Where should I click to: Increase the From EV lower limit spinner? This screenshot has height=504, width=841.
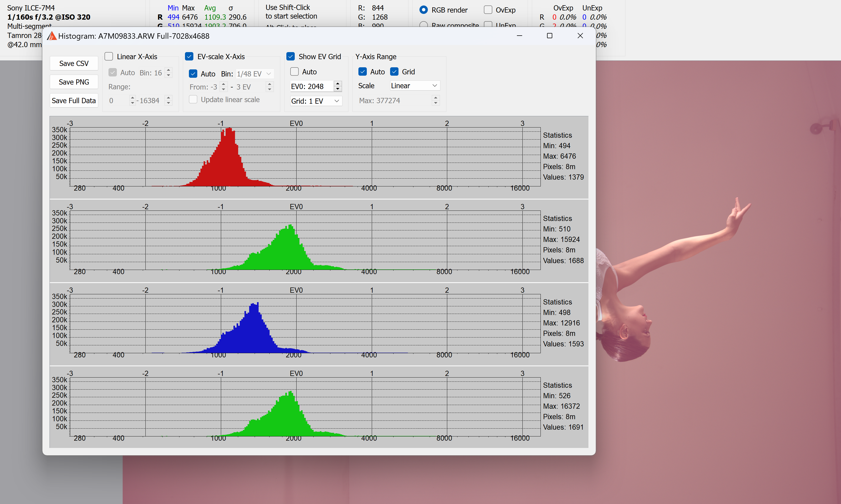pyautogui.click(x=223, y=84)
